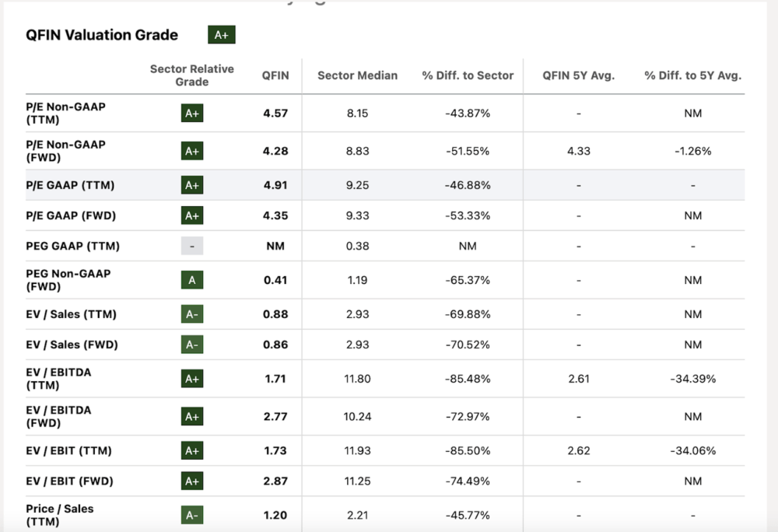778x532 pixels.
Task: Select the -34.39% 5Y difference cell
Action: (x=692, y=379)
